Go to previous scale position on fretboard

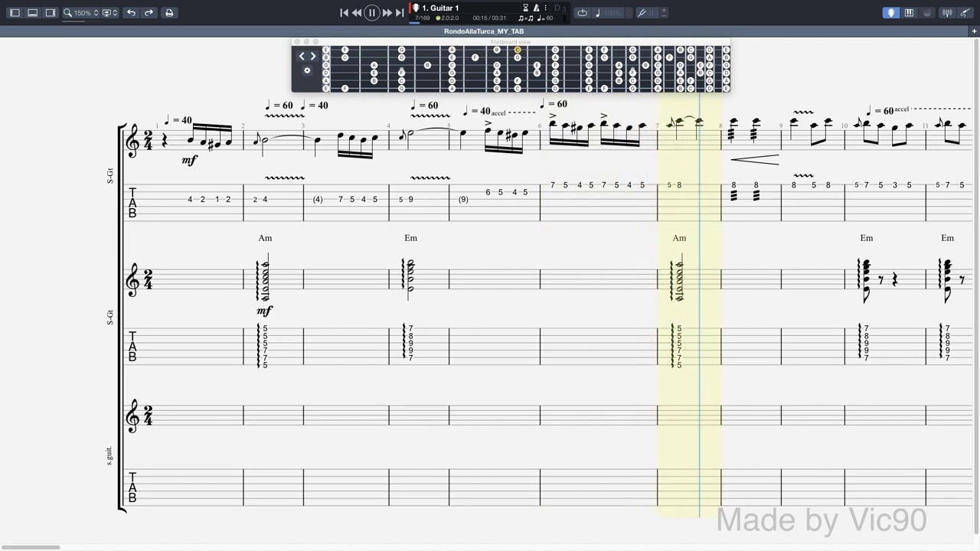[302, 56]
